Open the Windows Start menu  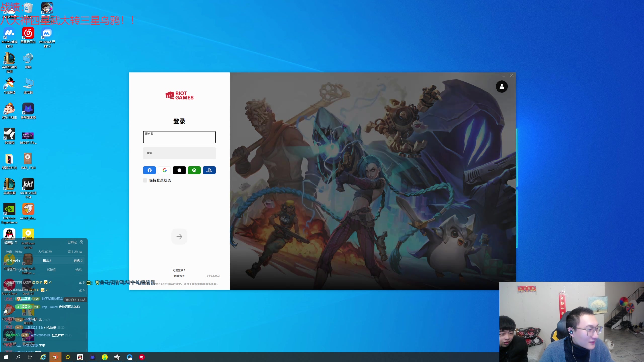[x=6, y=357]
